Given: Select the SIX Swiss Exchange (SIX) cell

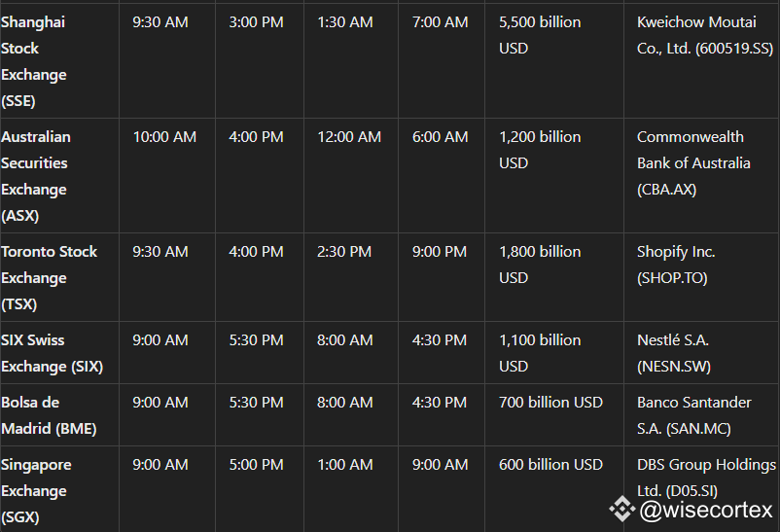Looking at the screenshot, I should pos(59,353).
